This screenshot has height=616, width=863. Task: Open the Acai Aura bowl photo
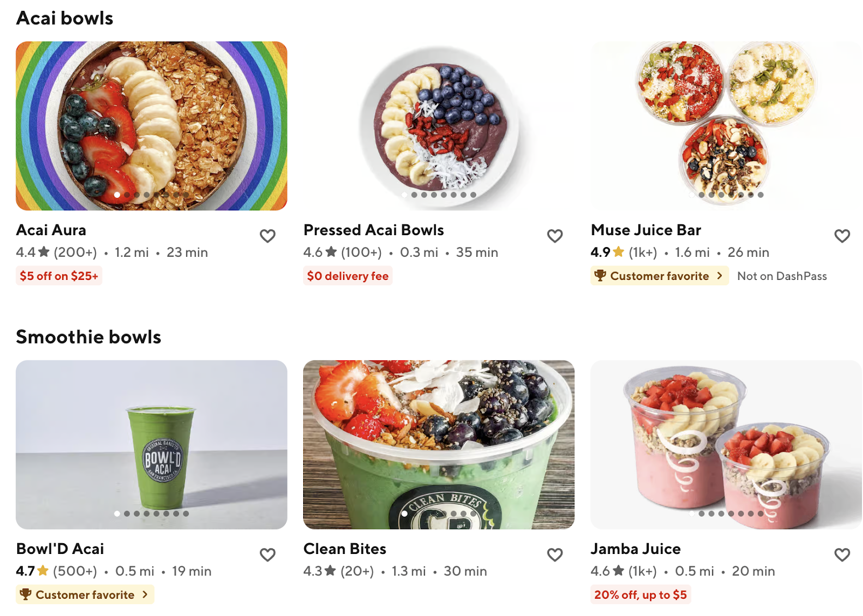pyautogui.click(x=152, y=126)
